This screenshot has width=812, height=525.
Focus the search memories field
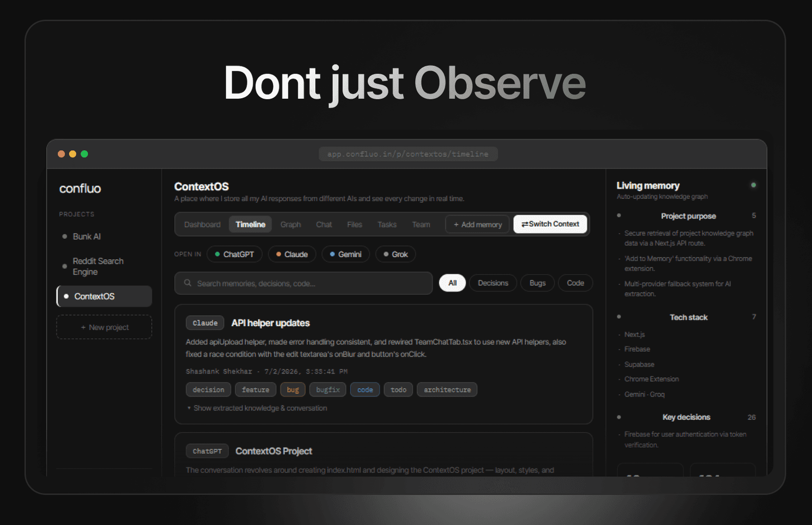pos(303,283)
